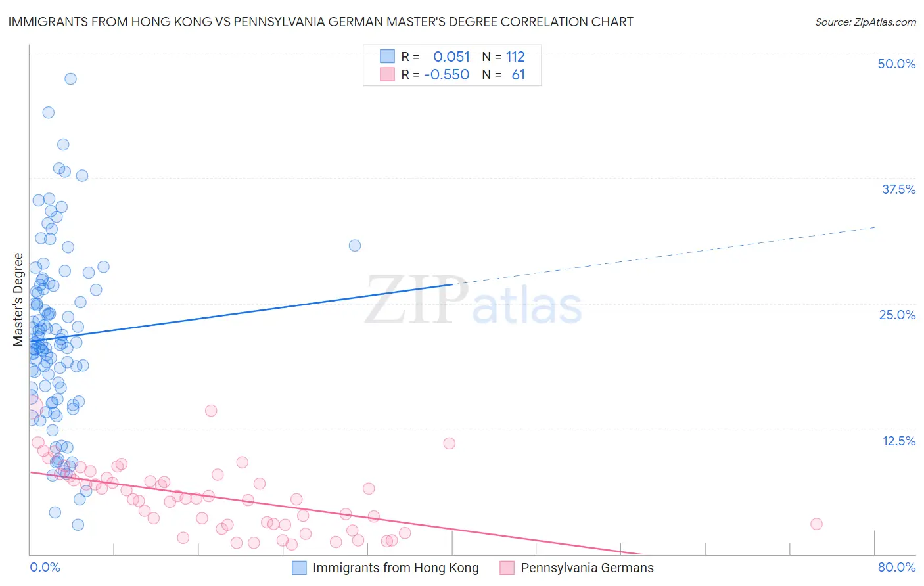Click the R = 0.051 correlation value
Viewport: 924px width, 586px height.
coord(436,56)
